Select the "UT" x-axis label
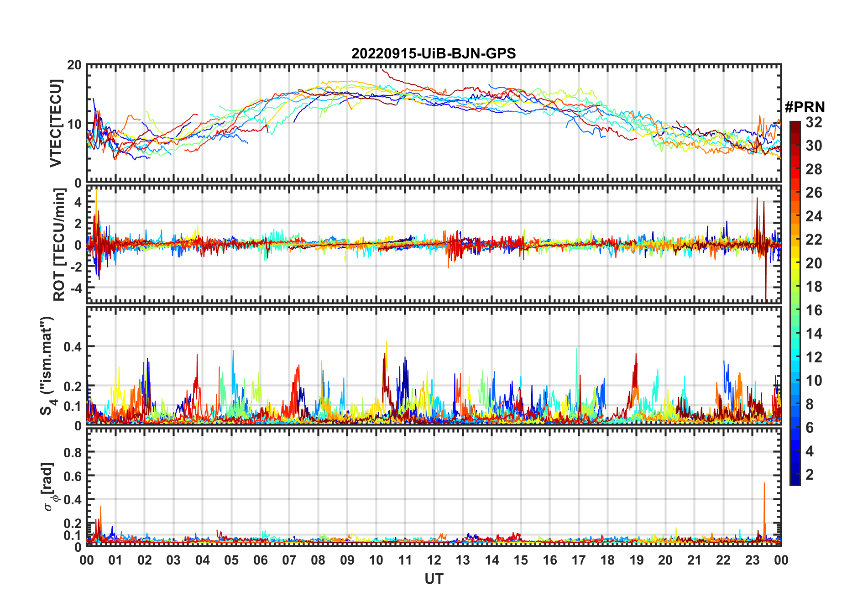Image resolution: width=868 pixels, height=607 pixels. (434, 579)
